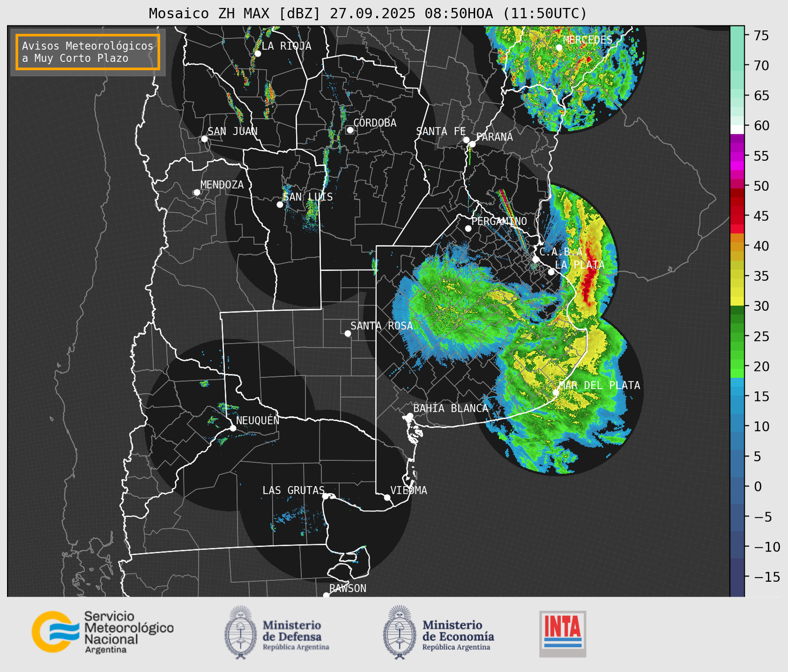The width and height of the screenshot is (788, 672).
Task: Click the 25 dBZ green color on scale
Action: point(737,336)
